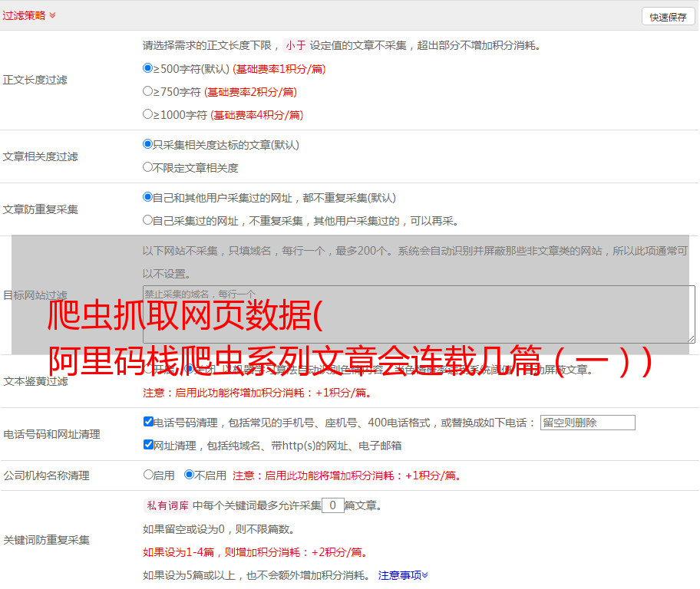Click the 文本鉴黄过滤 label
700x589 pixels.
pos(36,381)
